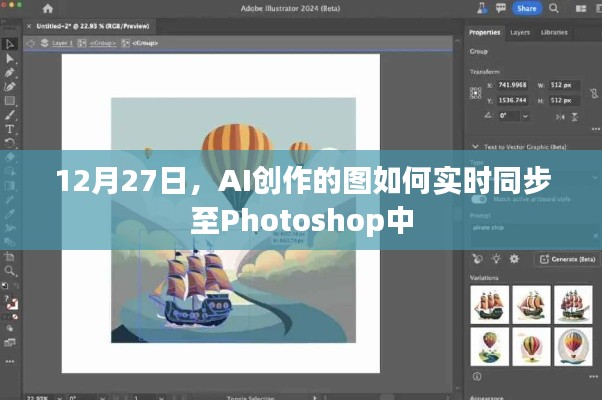This screenshot has height=400, width=602.
Task: Select the Zoom tool
Action: click(x=10, y=271)
